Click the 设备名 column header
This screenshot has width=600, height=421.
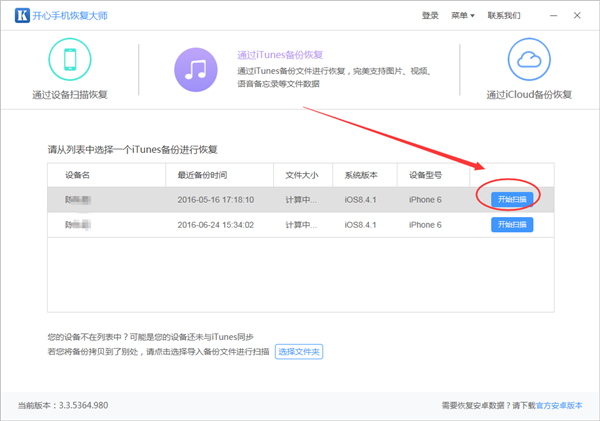click(x=78, y=175)
